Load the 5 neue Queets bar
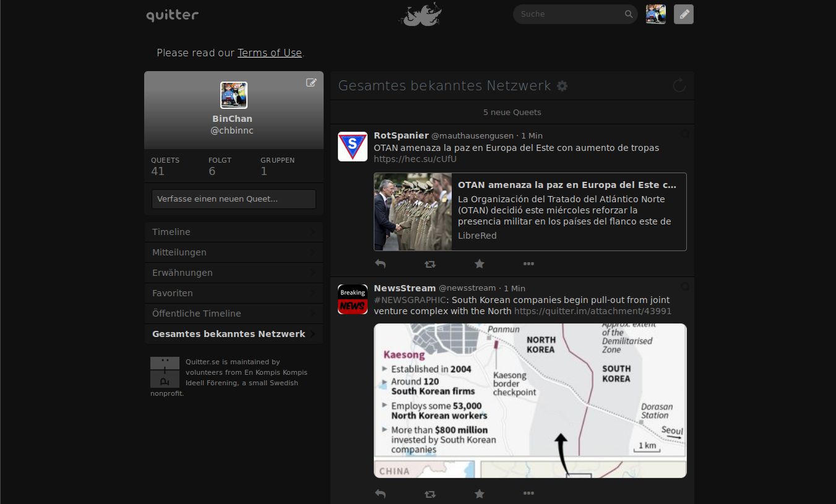The height and width of the screenshot is (504, 836). (x=512, y=113)
